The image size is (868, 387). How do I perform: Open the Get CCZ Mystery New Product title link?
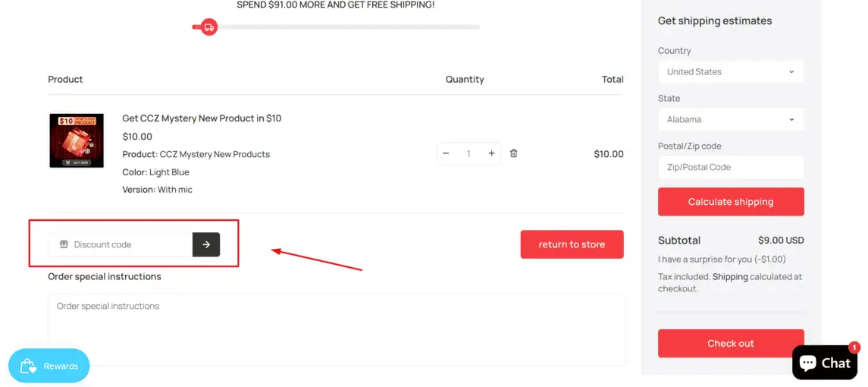pos(202,118)
